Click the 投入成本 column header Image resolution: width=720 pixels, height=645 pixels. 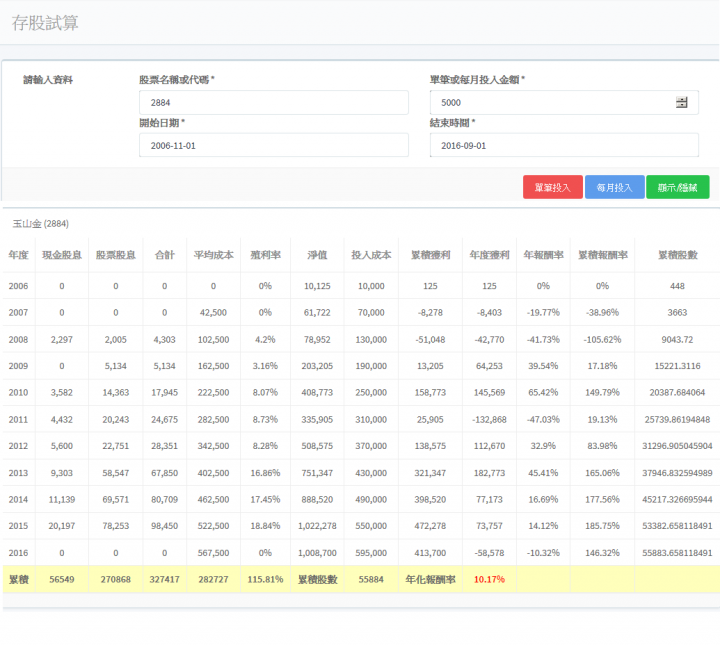point(371,255)
